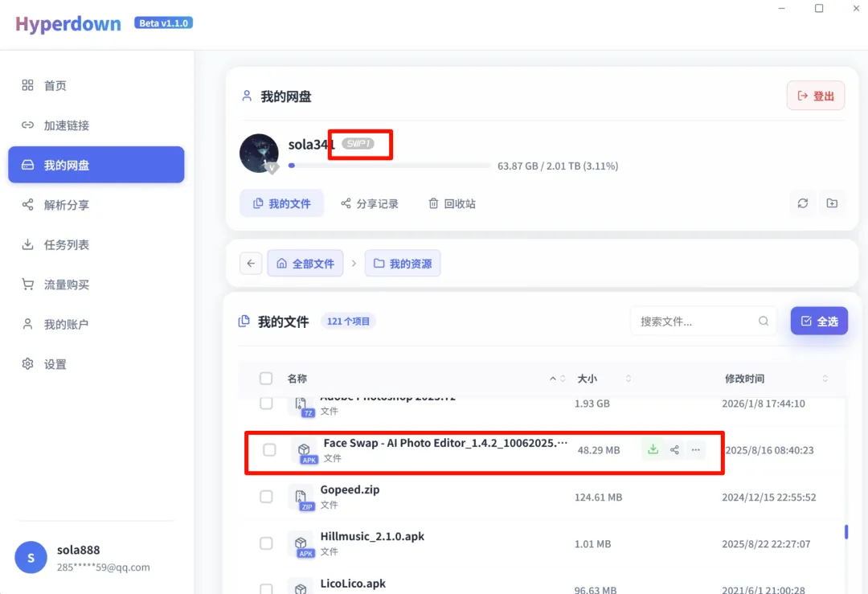Tick the Gopeed.zip checkbox
The height and width of the screenshot is (594, 868).
point(266,497)
